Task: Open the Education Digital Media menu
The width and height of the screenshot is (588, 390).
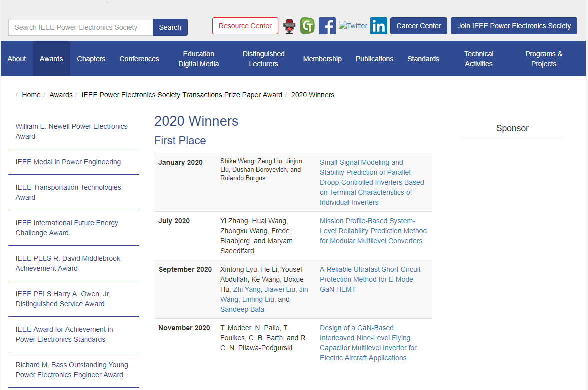Action: [199, 59]
